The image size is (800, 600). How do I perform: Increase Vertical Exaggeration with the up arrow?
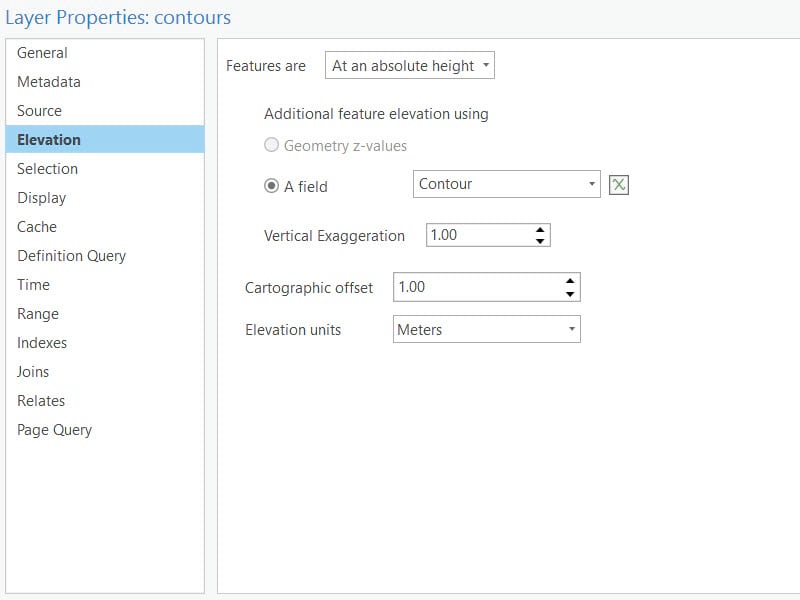click(541, 229)
